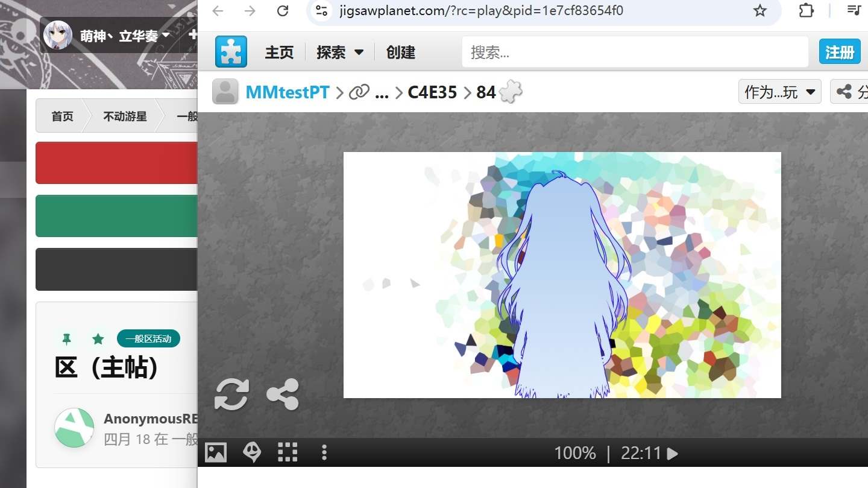Open 首页 breadcrumb in forum window
Image resolution: width=868 pixels, height=488 pixels.
click(x=62, y=116)
